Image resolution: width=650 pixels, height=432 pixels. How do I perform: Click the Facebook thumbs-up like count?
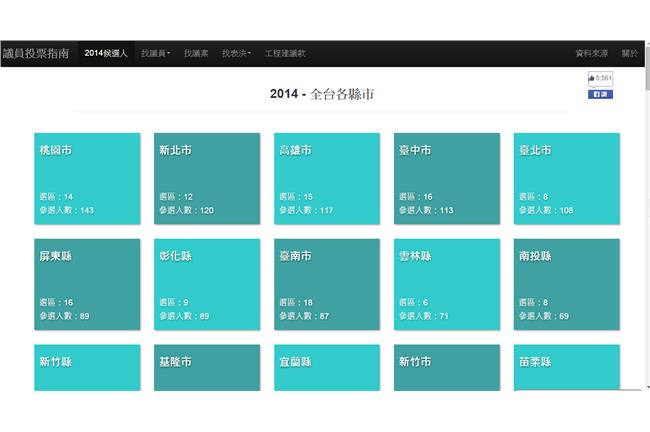pos(600,78)
